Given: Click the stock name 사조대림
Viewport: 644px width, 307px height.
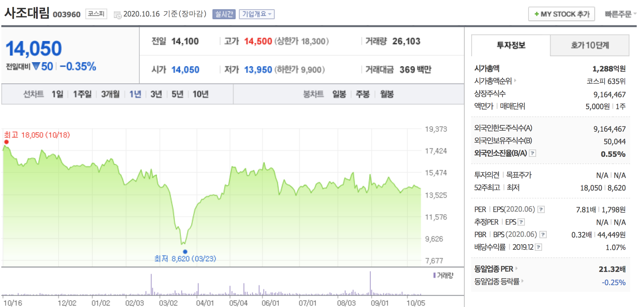Looking at the screenshot, I should [x=27, y=13].
